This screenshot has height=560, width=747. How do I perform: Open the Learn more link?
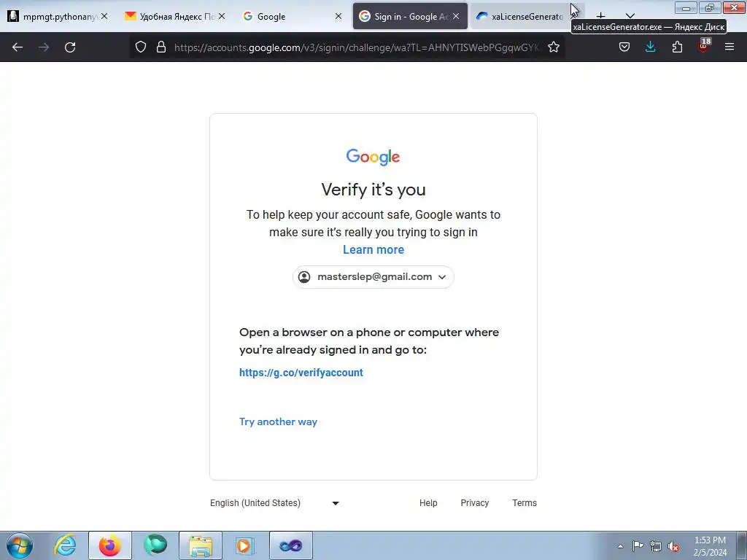[373, 249]
